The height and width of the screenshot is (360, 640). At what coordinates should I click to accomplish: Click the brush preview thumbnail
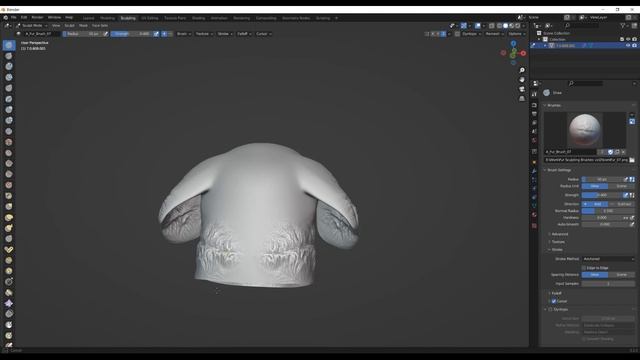point(585,131)
